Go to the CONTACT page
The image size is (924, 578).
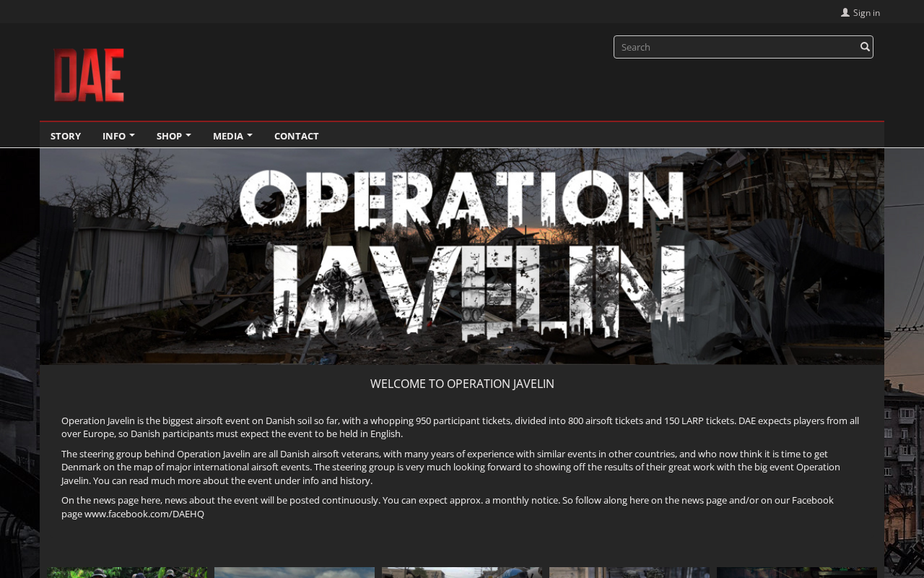(x=296, y=136)
